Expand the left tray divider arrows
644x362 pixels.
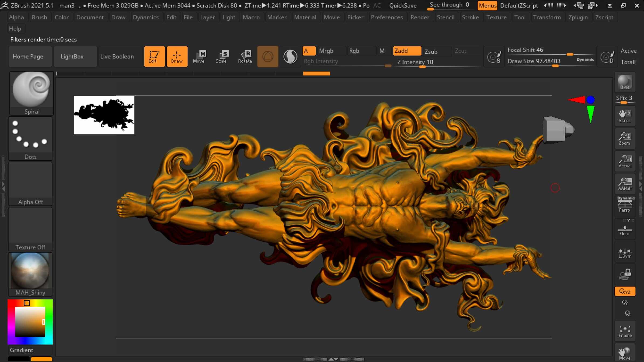click(x=3, y=186)
